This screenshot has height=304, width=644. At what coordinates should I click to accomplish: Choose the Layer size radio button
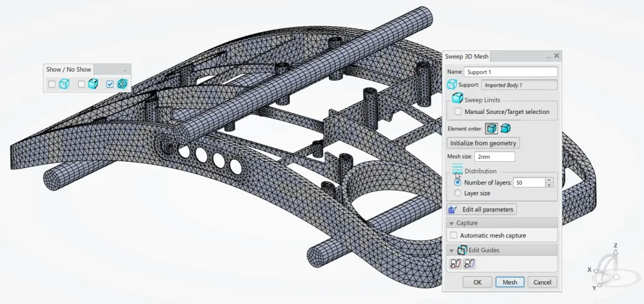tap(457, 193)
